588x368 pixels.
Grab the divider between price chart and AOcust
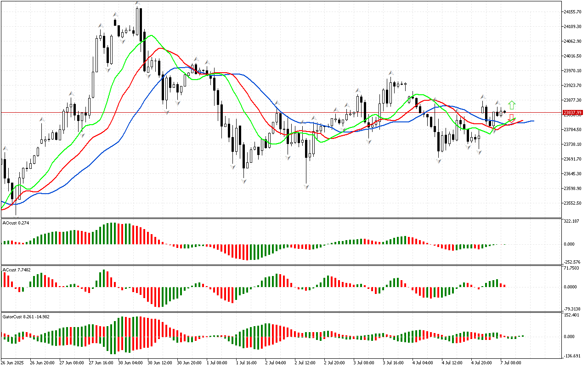click(x=280, y=218)
